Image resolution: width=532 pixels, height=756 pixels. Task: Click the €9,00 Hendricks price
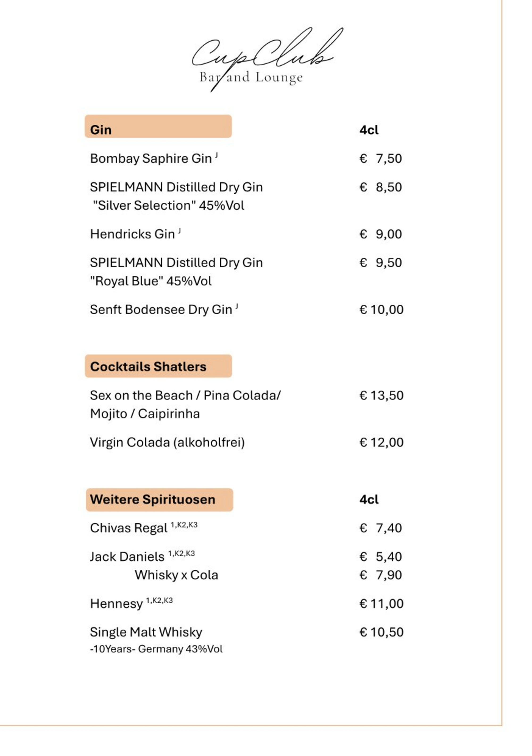click(x=381, y=234)
